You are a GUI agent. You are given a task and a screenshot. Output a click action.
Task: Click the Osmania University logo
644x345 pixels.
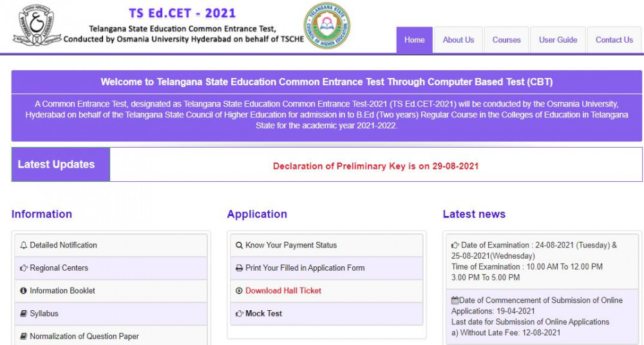point(37,26)
